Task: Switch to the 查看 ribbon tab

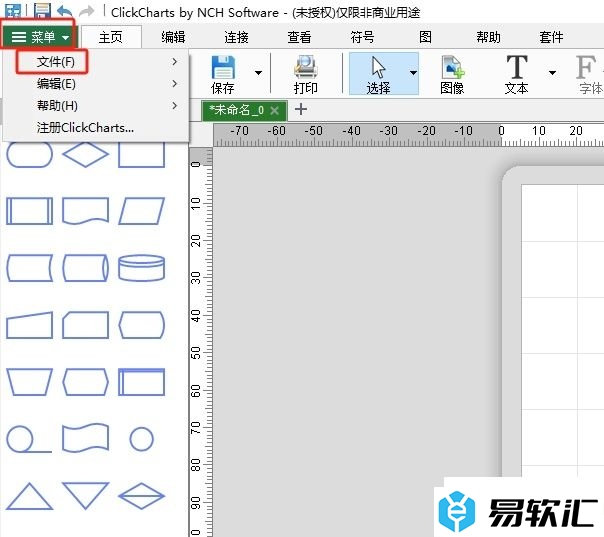Action: tap(299, 37)
